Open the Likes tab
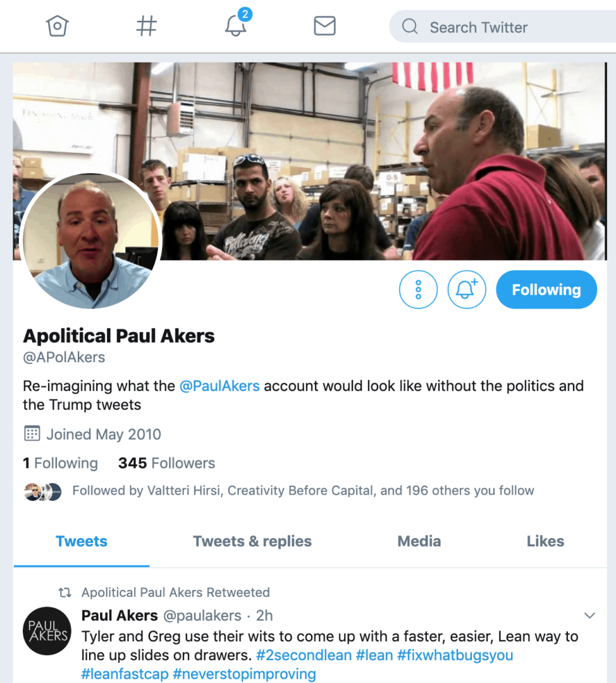616x683 pixels. point(545,541)
